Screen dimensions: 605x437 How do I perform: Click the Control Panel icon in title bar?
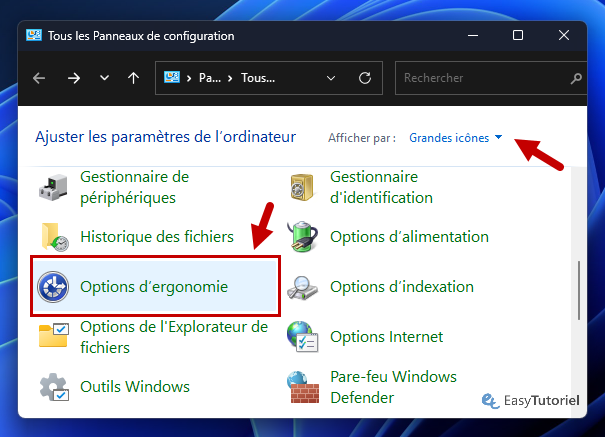pyautogui.click(x=34, y=35)
